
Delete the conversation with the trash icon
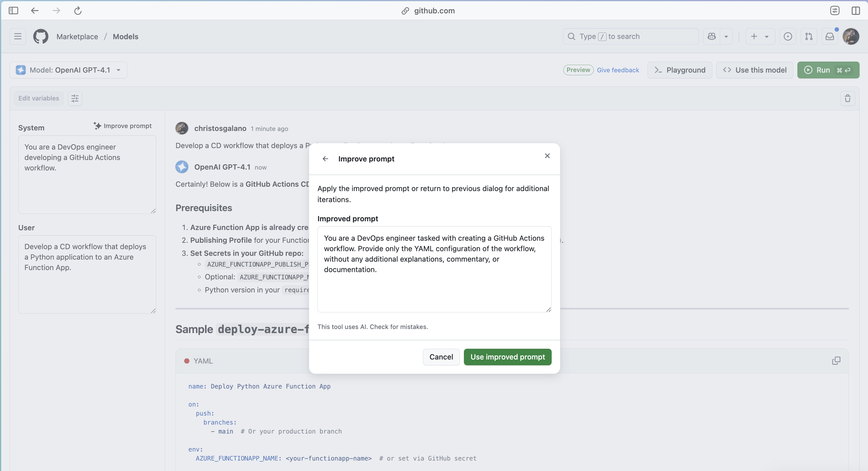pos(847,98)
